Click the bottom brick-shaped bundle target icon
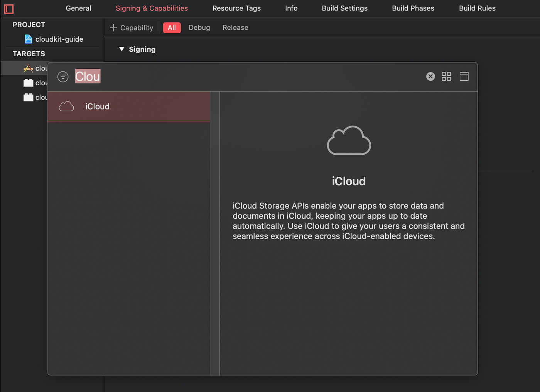Screen dimensions: 540x392 [x=28, y=97]
